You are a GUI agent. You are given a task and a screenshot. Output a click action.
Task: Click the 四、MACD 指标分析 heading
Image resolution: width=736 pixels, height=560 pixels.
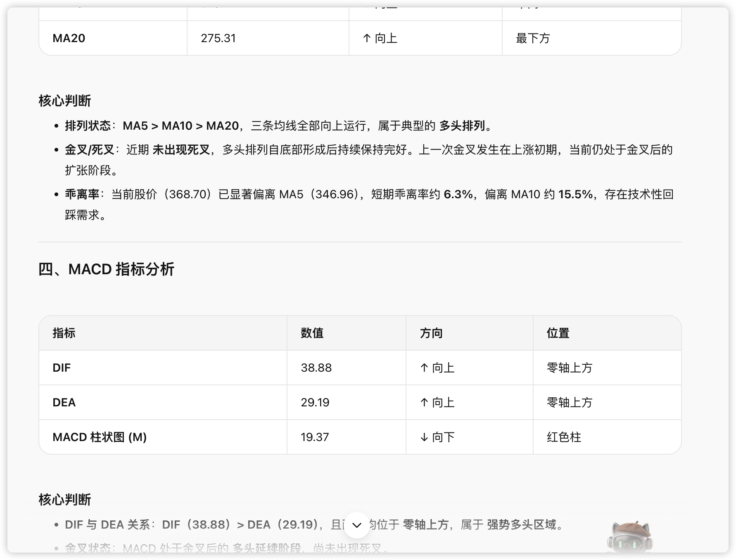pos(106,269)
